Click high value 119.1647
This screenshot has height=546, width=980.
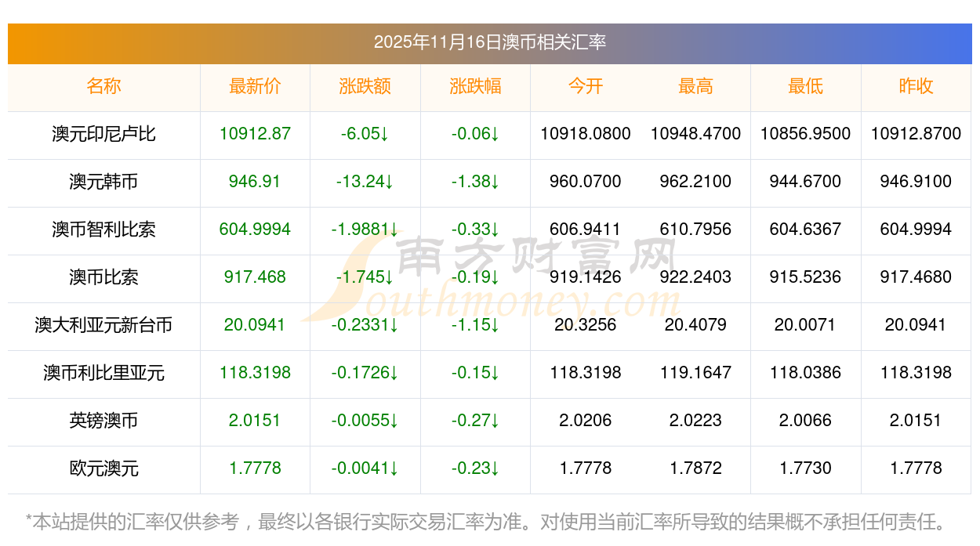tap(695, 373)
